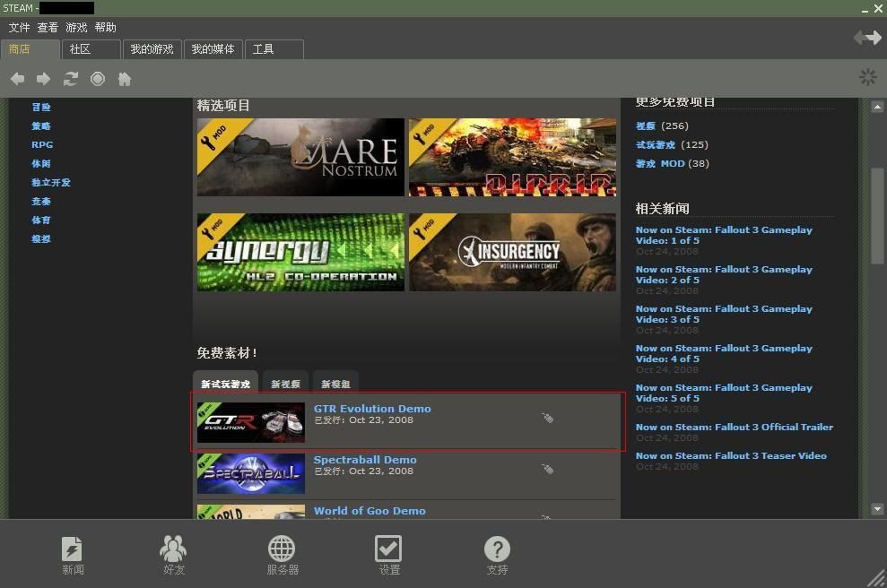Open Mare Nostrum mod banner
This screenshot has height=588, width=887.
click(300, 157)
